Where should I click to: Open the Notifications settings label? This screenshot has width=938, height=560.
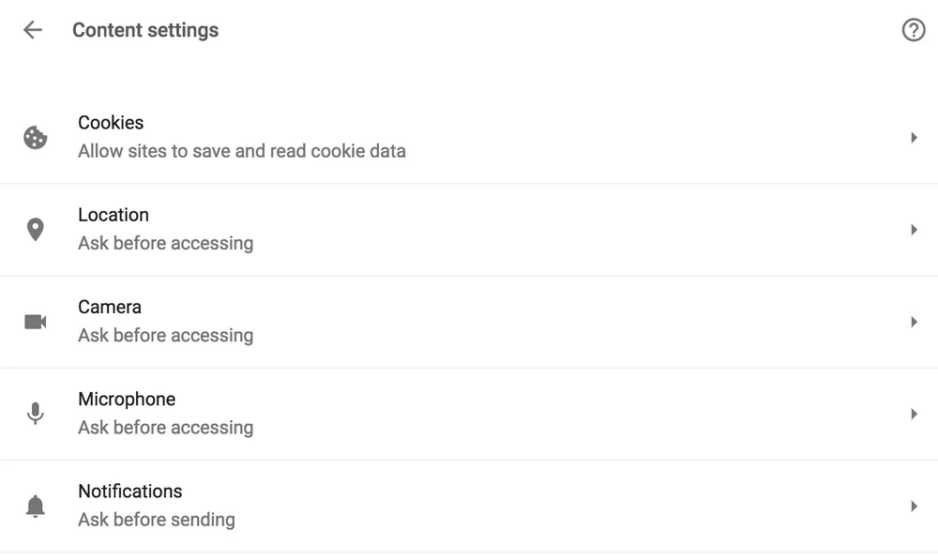[x=130, y=491]
